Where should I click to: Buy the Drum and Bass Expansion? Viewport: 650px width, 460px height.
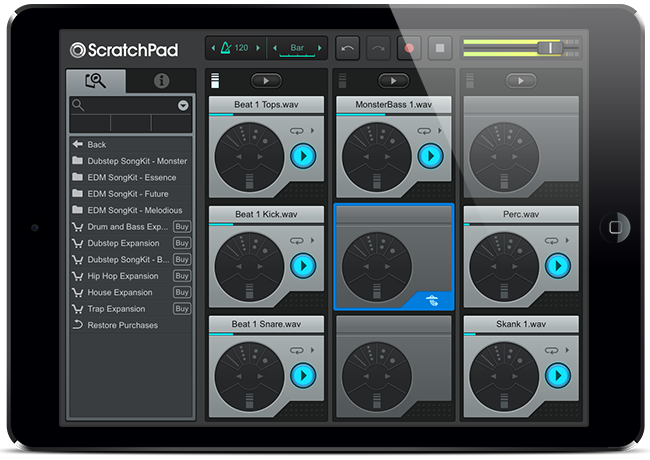182,227
